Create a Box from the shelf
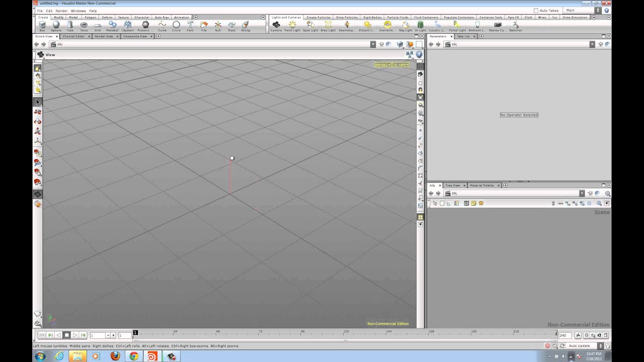This screenshot has width=644, height=362. [42, 26]
